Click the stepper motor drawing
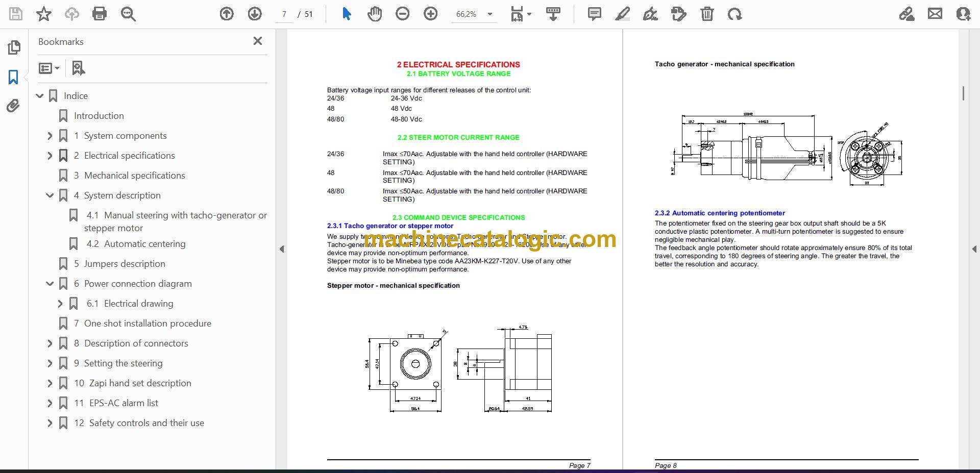Viewport: 980px width, 473px height. click(459, 369)
